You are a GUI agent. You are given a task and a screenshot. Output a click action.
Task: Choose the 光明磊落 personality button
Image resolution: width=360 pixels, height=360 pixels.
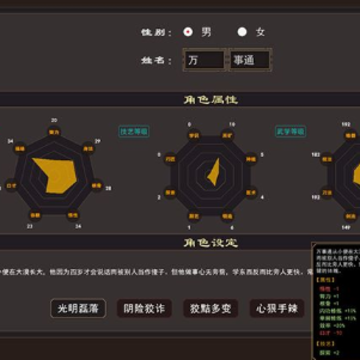click(78, 308)
